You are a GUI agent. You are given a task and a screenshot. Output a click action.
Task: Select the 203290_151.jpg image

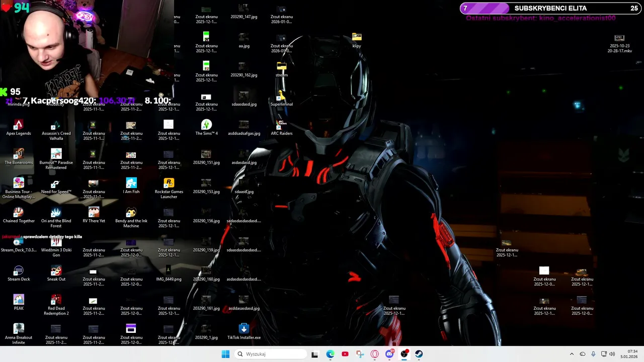206,157
